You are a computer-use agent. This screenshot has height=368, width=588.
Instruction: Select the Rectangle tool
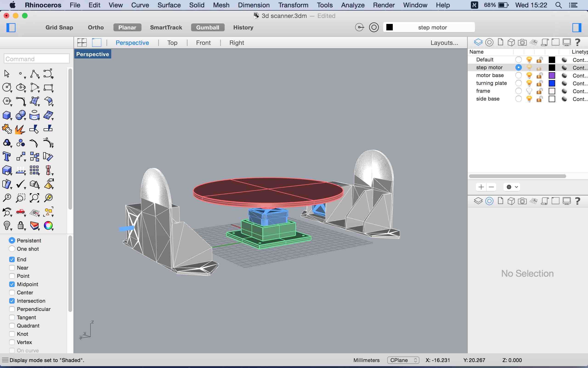coord(48,87)
